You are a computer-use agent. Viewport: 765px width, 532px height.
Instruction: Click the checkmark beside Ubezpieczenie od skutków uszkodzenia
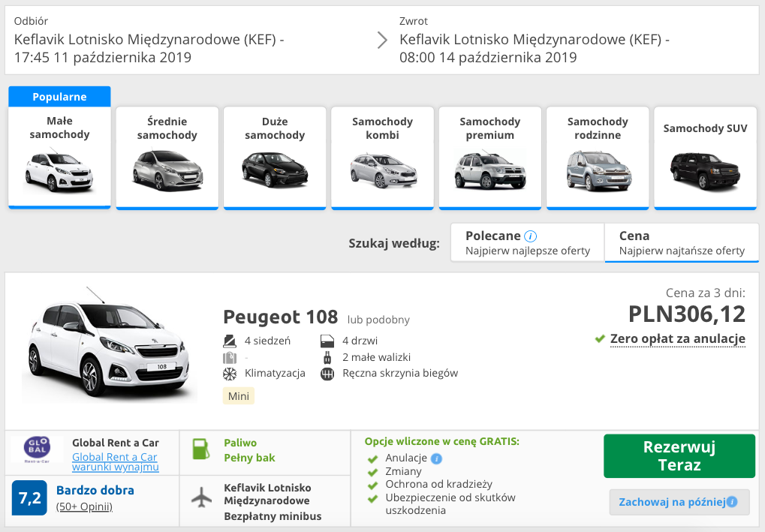coord(373,498)
